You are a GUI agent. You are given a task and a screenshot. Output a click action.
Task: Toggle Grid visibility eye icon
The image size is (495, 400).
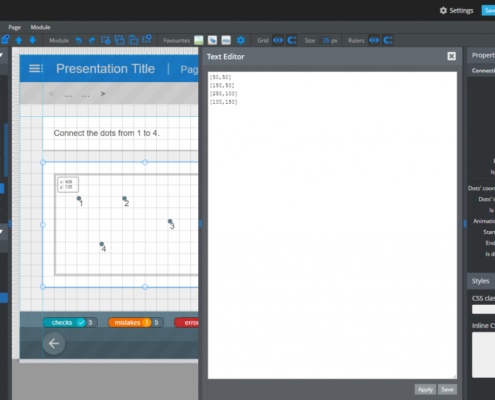(x=278, y=40)
